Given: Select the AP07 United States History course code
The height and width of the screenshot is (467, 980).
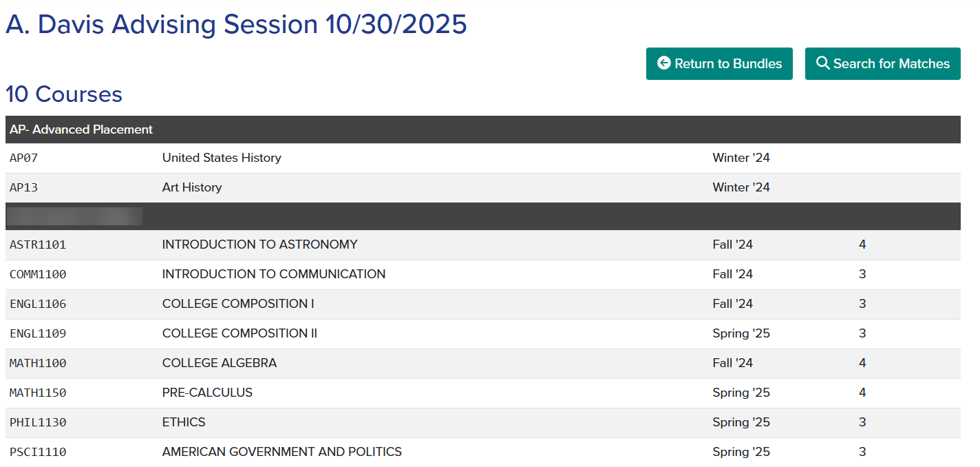Looking at the screenshot, I should 24,157.
